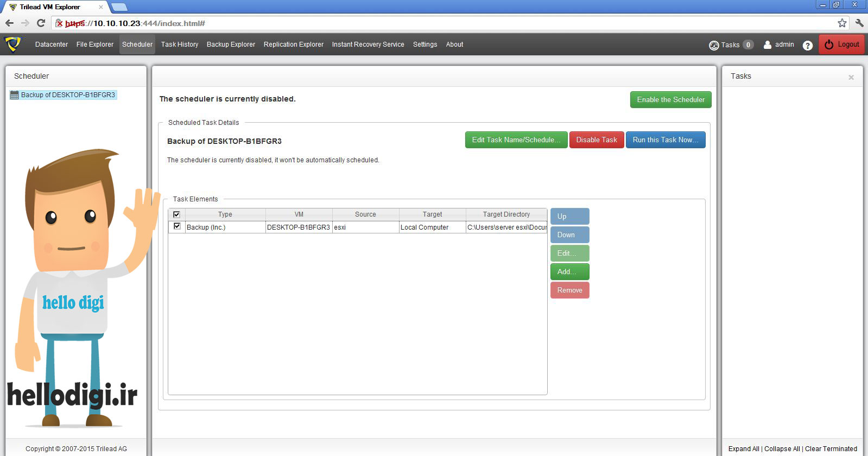
Task: Click the Tasks count badge showing 0
Action: pos(748,45)
